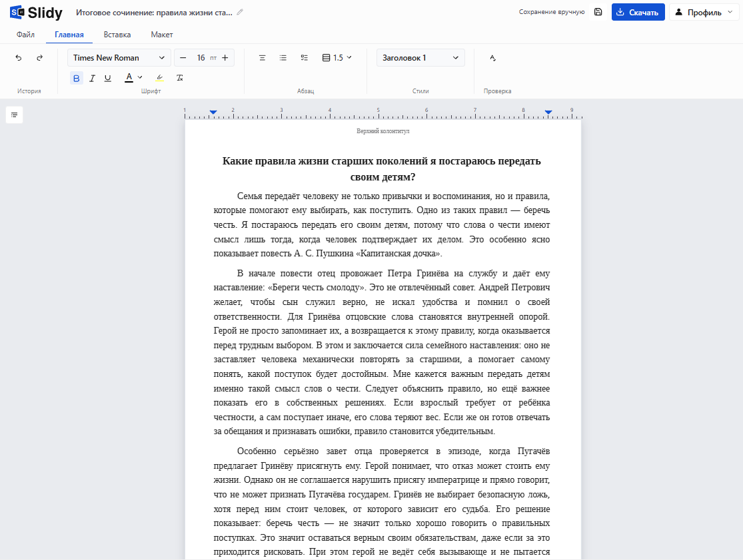Image resolution: width=743 pixels, height=560 pixels.
Task: Expand the Заголовок 1 style dropdown
Action: [x=420, y=58]
